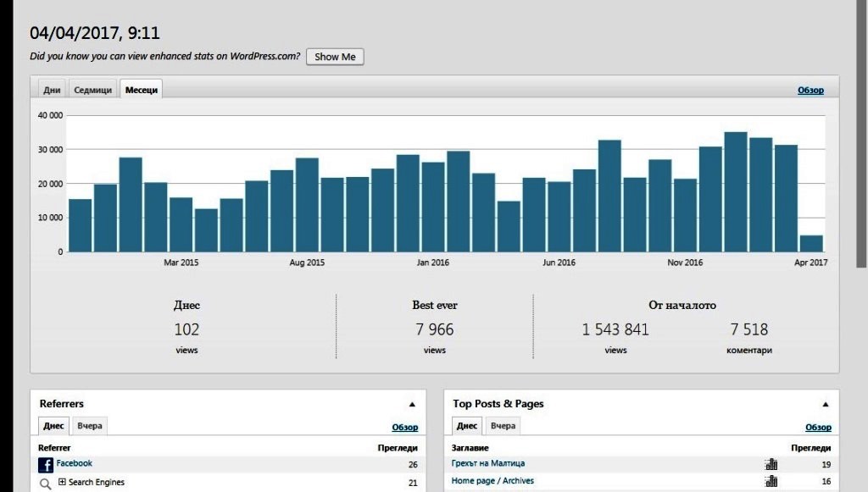Image resolution: width=868 pixels, height=492 pixels.
Task: Select Днес tab in Referrers panel
Action: [x=53, y=426]
